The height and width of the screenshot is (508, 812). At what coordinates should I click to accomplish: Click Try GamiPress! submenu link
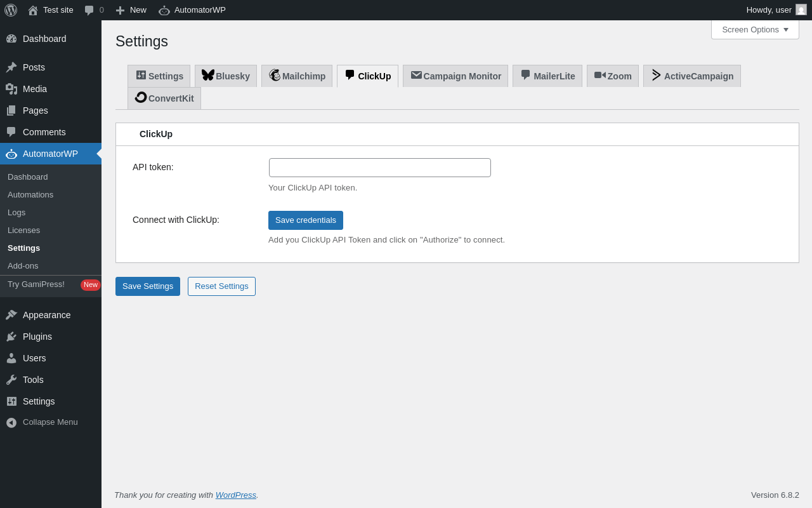tap(36, 284)
